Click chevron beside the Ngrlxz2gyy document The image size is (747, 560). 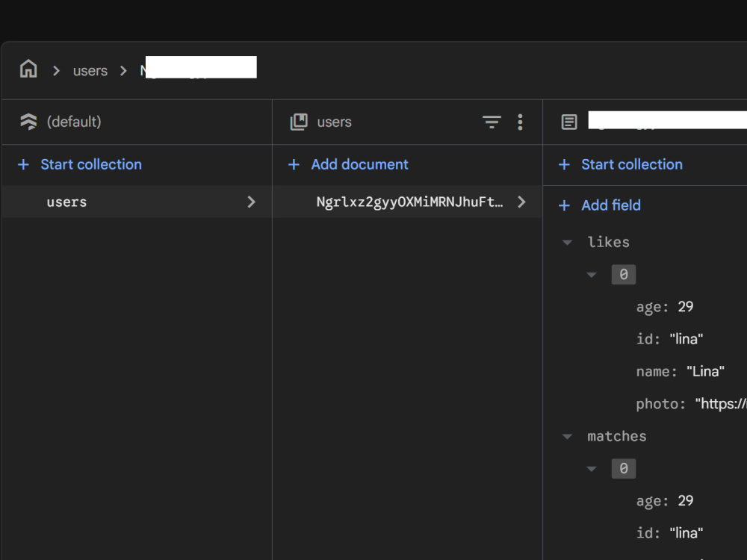point(521,202)
